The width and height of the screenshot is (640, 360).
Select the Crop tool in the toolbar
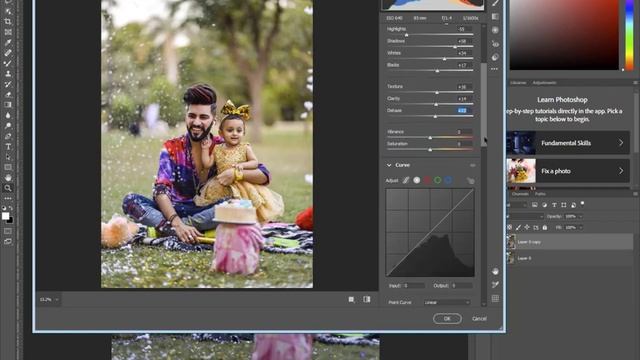tap(8, 22)
